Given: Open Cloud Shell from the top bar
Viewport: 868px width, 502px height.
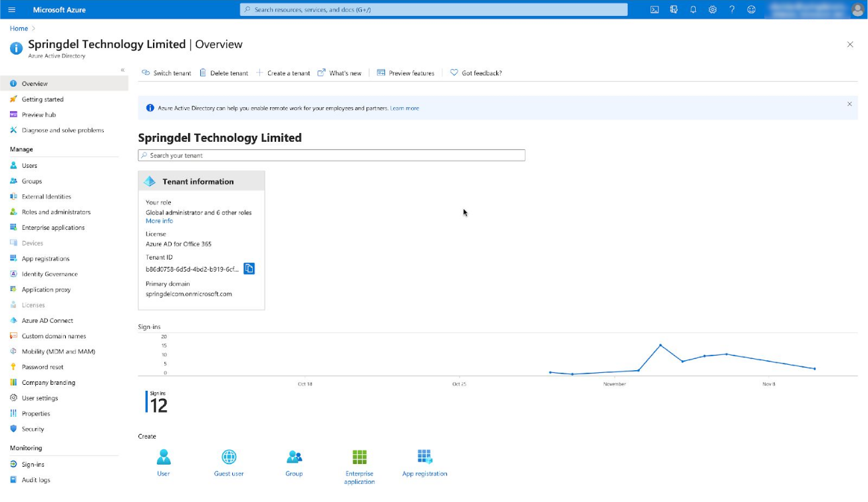Looking at the screenshot, I should point(654,9).
